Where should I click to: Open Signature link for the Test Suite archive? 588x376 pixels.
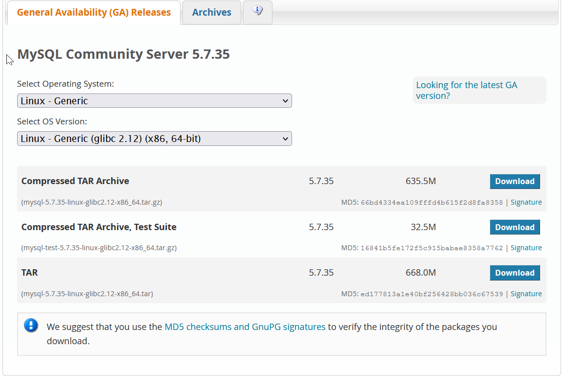click(x=526, y=248)
